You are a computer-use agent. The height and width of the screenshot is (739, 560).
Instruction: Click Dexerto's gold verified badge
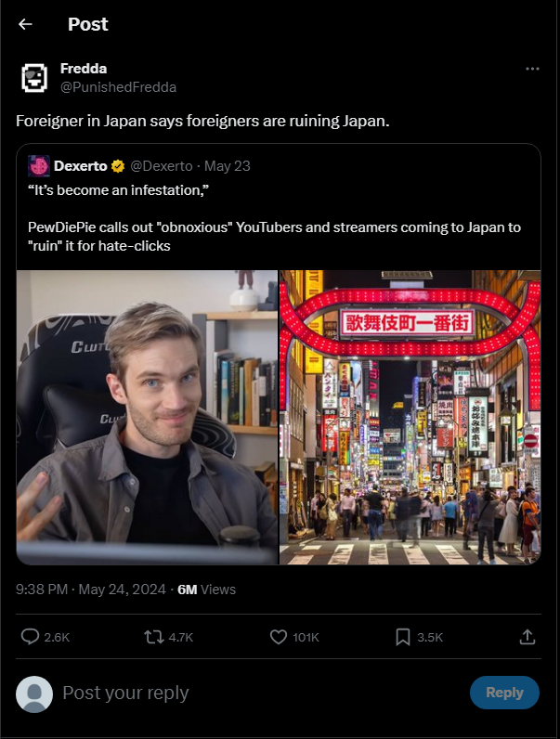118,166
